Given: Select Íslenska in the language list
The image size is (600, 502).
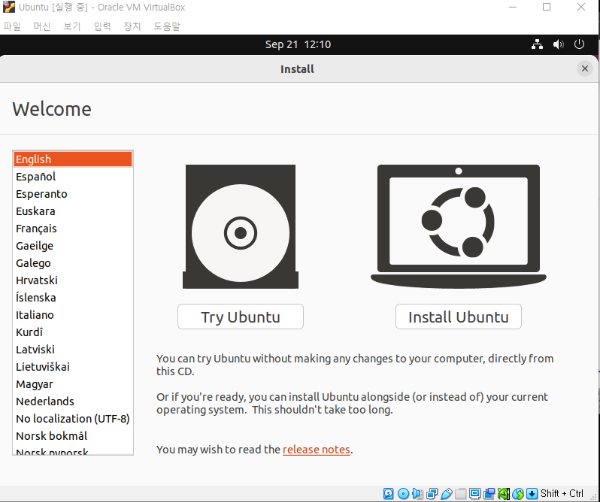Looking at the screenshot, I should pyautogui.click(x=73, y=298).
